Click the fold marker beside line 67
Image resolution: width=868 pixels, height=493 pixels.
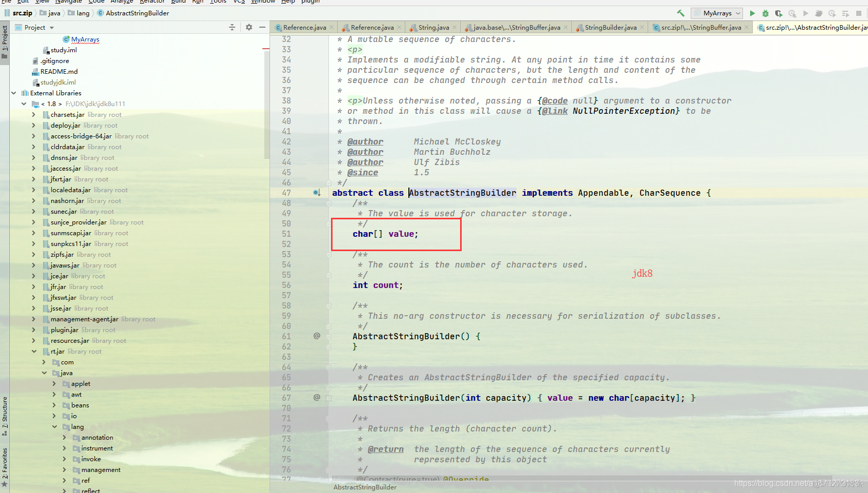[328, 398]
